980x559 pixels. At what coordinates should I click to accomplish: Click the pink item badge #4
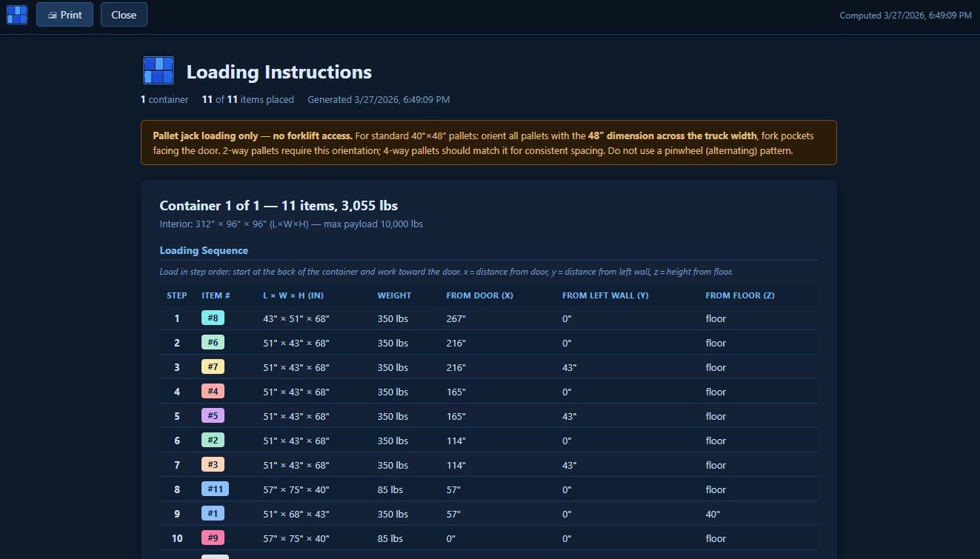213,390
